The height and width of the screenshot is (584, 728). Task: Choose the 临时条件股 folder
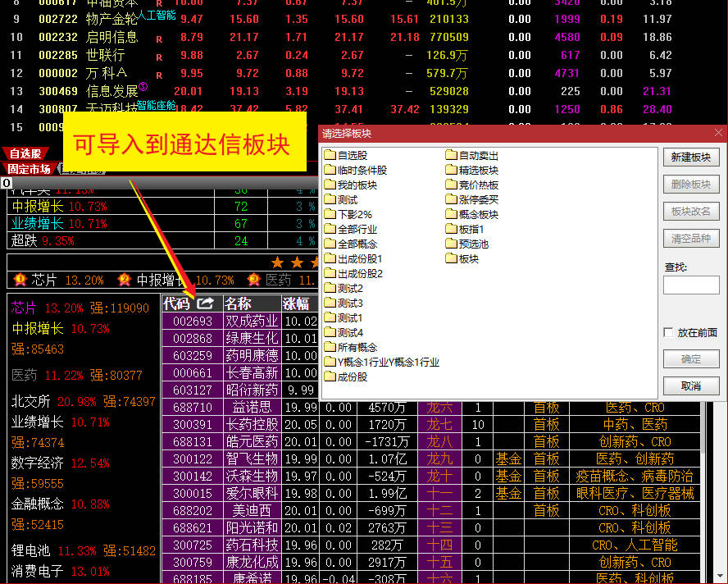[x=355, y=170]
